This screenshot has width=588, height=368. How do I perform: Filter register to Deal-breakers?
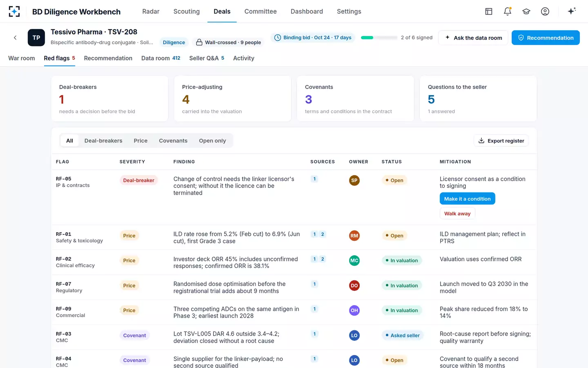point(103,141)
